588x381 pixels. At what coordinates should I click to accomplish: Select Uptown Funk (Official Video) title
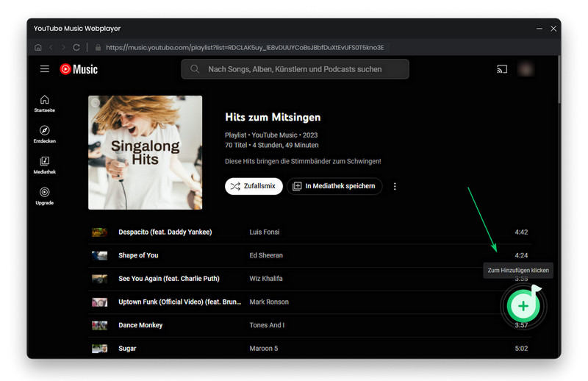point(180,302)
